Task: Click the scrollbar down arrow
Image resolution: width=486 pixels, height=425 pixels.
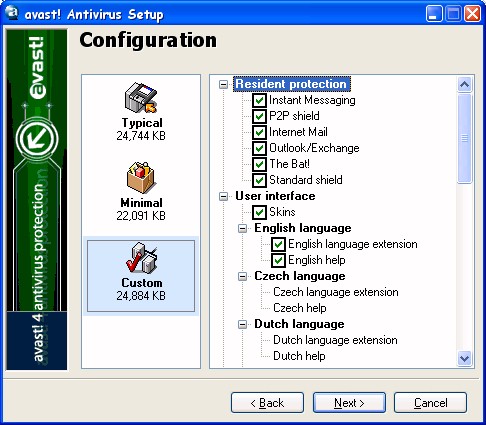Action: [x=464, y=359]
